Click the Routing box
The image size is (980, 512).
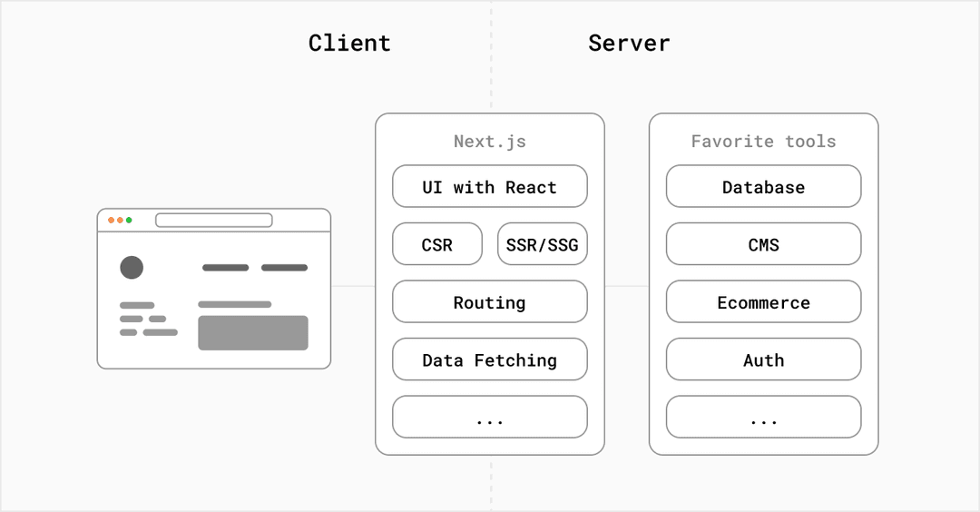(x=490, y=302)
